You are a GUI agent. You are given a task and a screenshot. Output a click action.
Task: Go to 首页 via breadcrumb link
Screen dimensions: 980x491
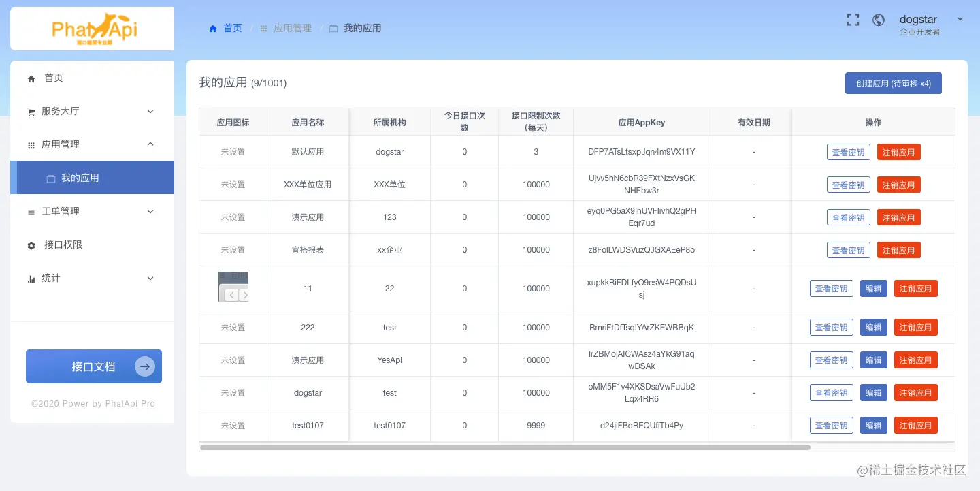(x=233, y=28)
